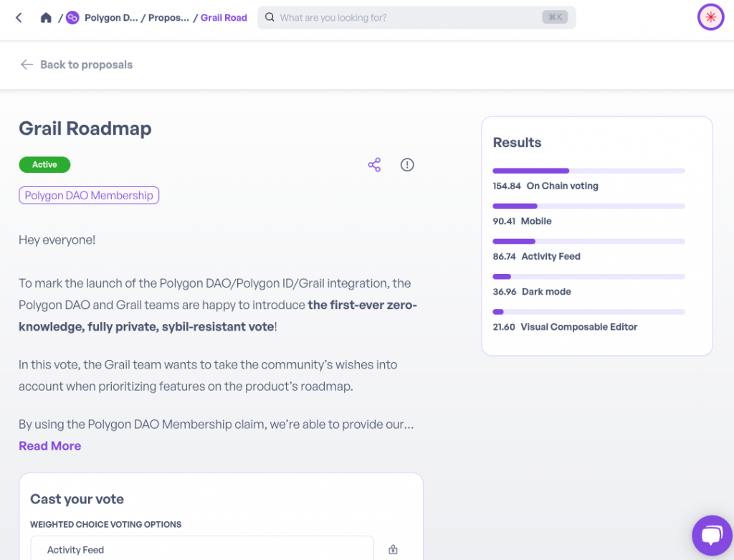Click the ⌘K shortcut badge

556,17
